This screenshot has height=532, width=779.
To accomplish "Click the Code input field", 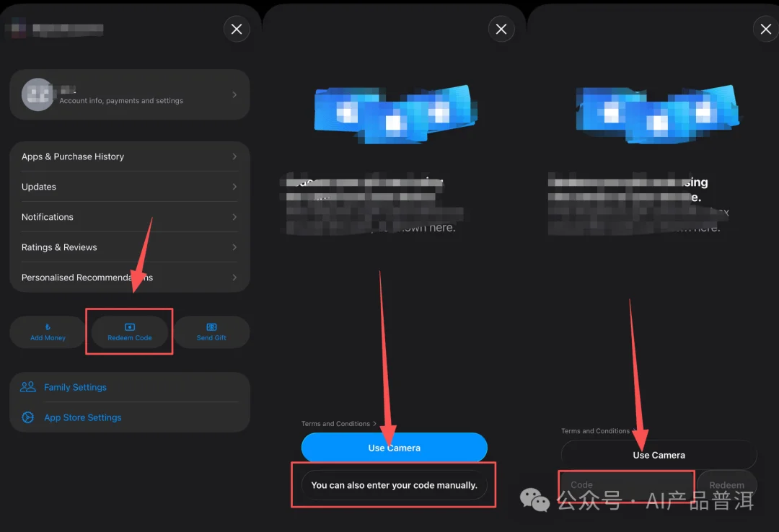I will [x=627, y=485].
